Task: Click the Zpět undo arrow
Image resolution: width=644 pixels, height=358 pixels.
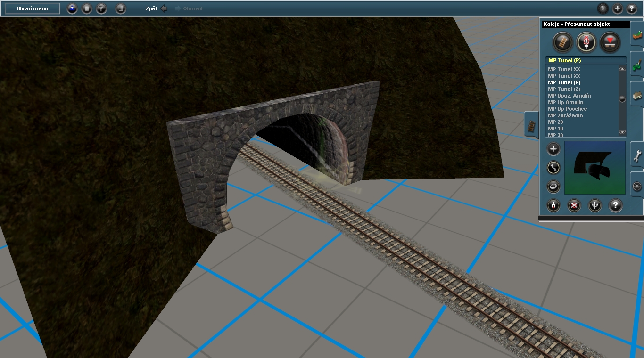Action: (x=164, y=8)
